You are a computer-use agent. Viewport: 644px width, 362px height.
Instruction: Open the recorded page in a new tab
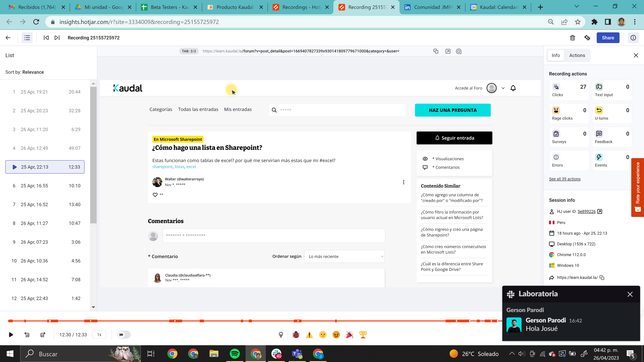(448, 51)
